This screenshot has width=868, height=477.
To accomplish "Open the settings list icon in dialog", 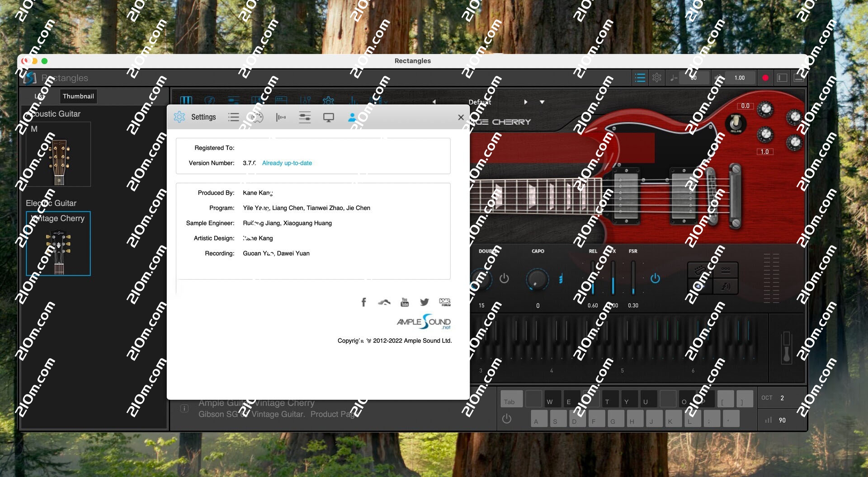I will click(233, 117).
